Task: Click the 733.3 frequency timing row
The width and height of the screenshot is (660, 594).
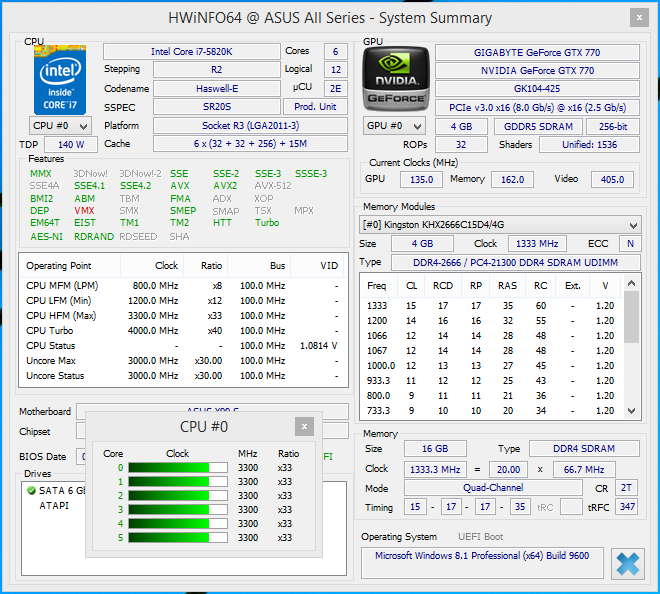Action: 492,410
